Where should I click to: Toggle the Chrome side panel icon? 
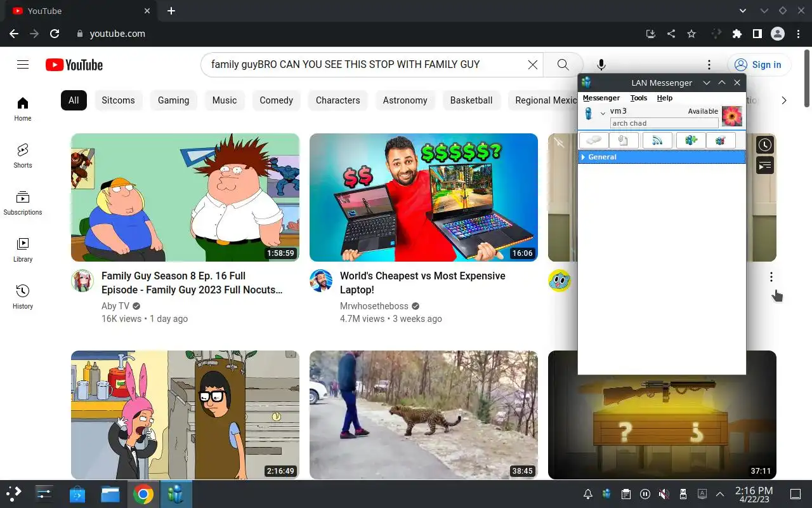coord(757,34)
